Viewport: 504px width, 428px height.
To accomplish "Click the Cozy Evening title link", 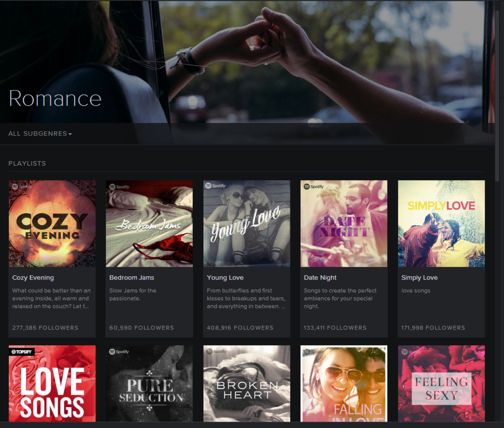I will tap(33, 277).
